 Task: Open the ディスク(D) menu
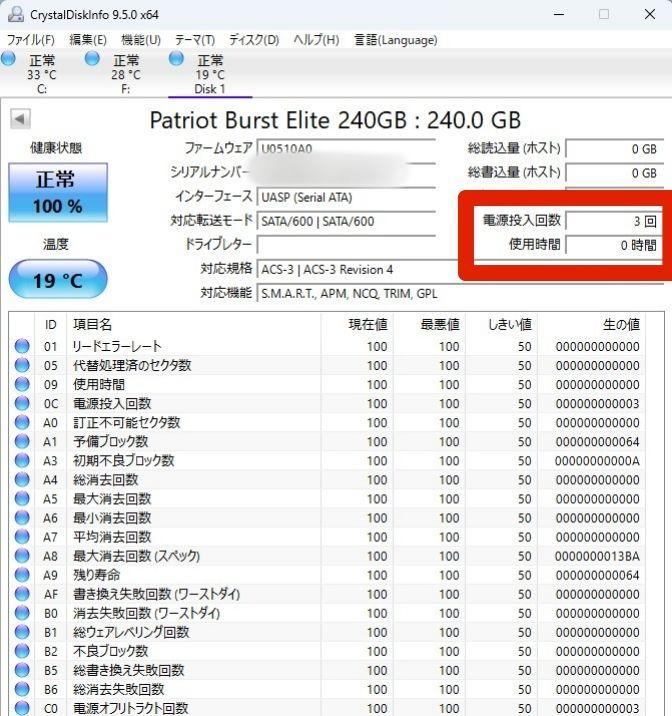(x=254, y=40)
